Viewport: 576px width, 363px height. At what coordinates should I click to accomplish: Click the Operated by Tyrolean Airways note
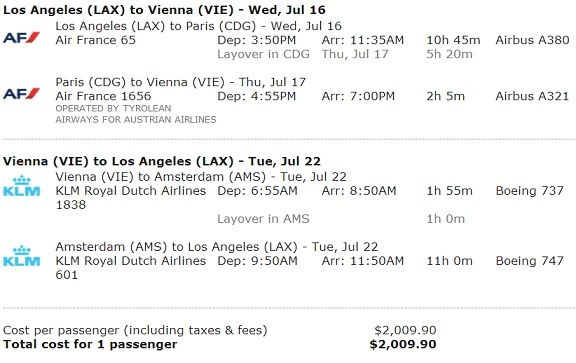[136, 114]
